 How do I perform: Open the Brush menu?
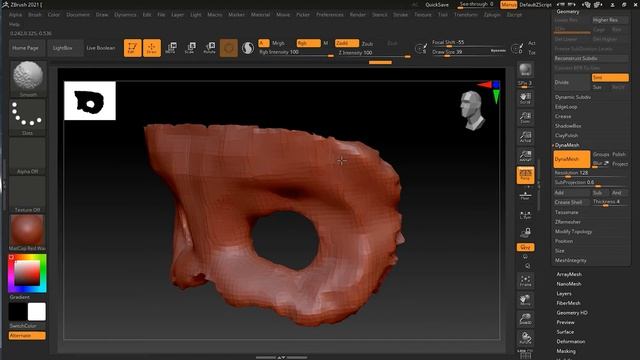coord(35,15)
